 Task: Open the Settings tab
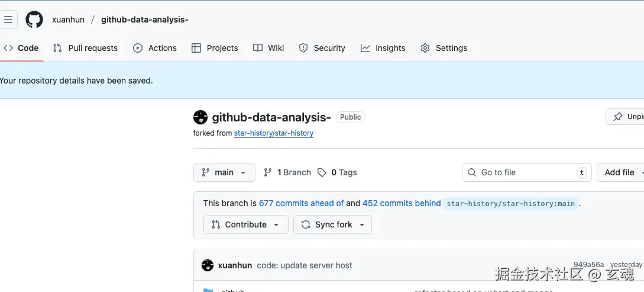444,48
